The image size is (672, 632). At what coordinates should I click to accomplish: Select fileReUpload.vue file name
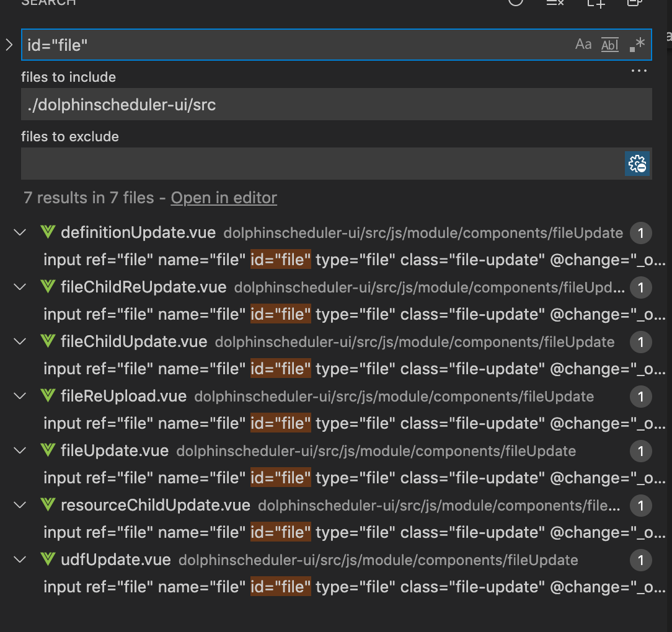[x=124, y=396]
